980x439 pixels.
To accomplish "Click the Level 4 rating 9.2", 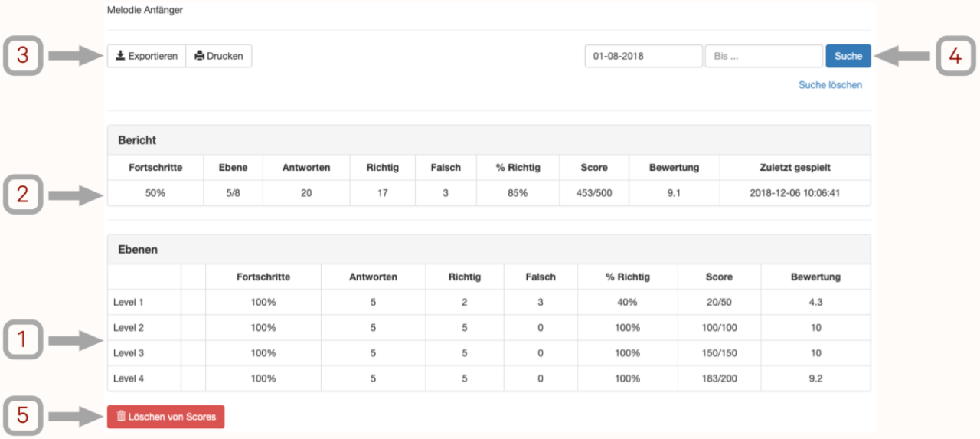I will [x=815, y=378].
